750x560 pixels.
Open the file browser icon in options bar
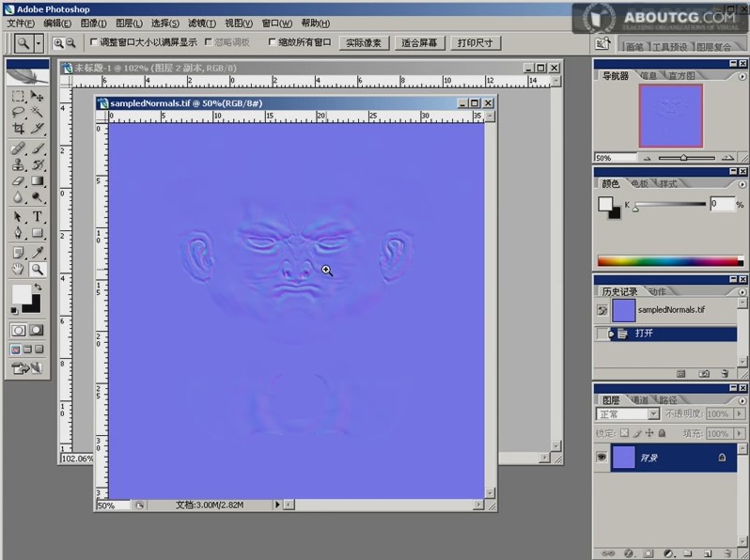[x=602, y=43]
